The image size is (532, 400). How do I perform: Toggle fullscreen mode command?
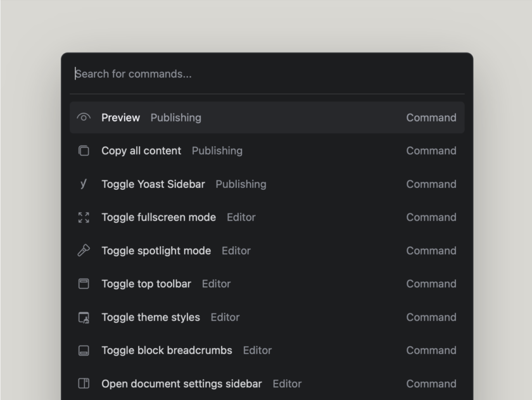(x=267, y=217)
